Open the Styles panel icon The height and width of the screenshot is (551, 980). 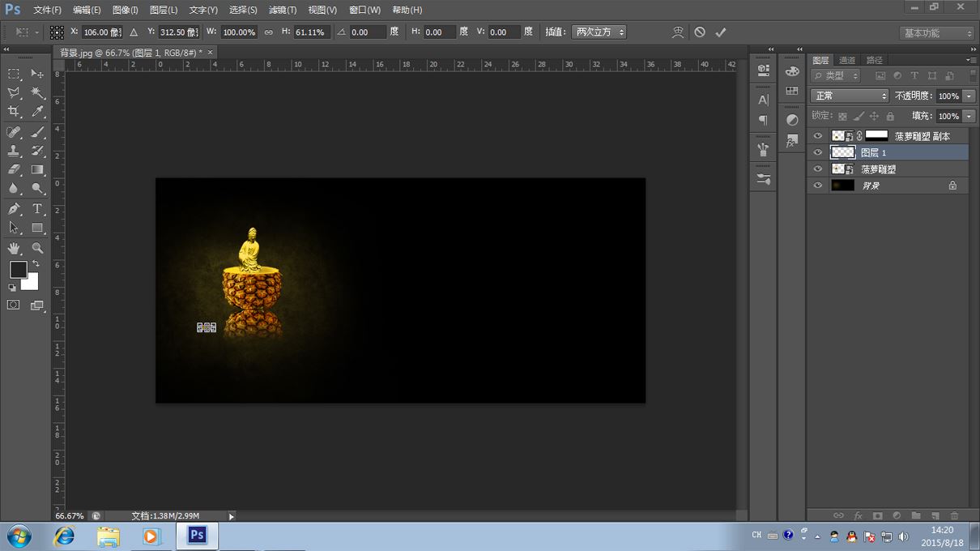[792, 141]
